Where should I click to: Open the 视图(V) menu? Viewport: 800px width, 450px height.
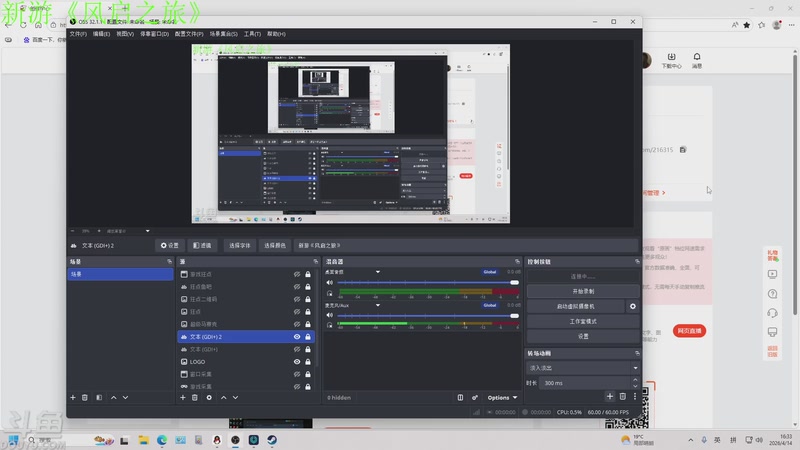[x=125, y=34]
